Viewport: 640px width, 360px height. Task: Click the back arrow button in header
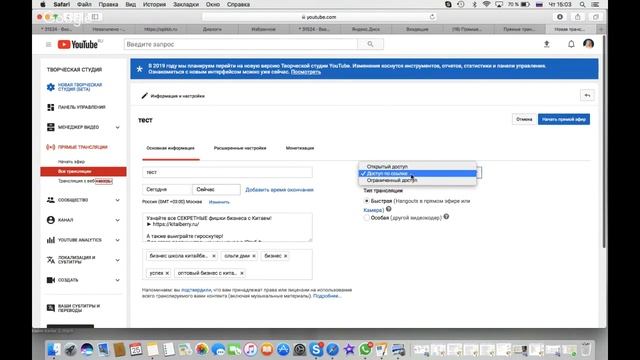pyautogui.click(x=587, y=96)
